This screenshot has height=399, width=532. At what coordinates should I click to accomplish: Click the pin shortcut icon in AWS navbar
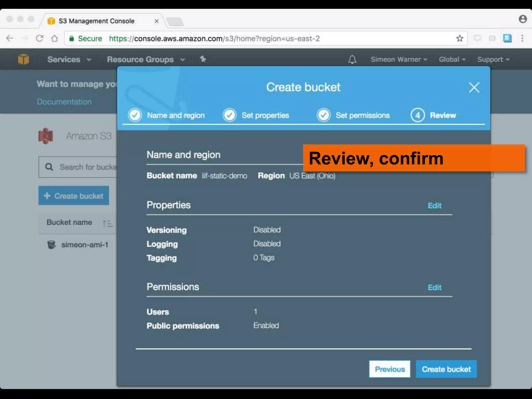tap(203, 59)
